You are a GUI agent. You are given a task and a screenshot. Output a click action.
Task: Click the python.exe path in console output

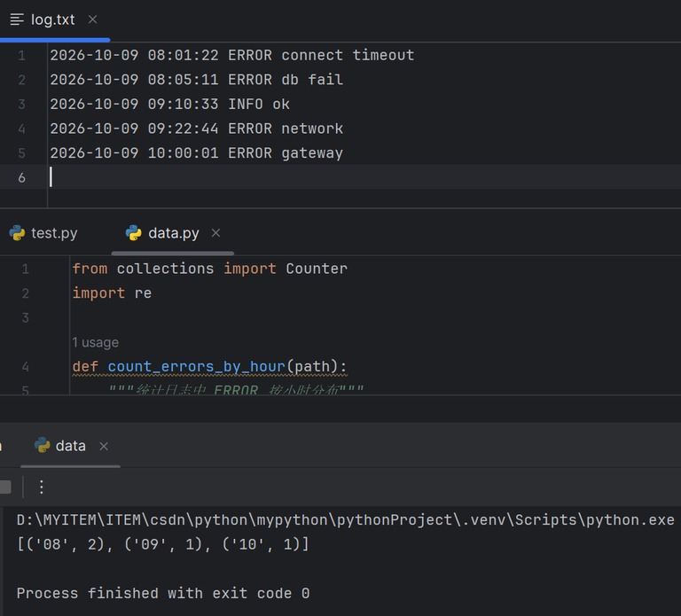[x=346, y=519]
